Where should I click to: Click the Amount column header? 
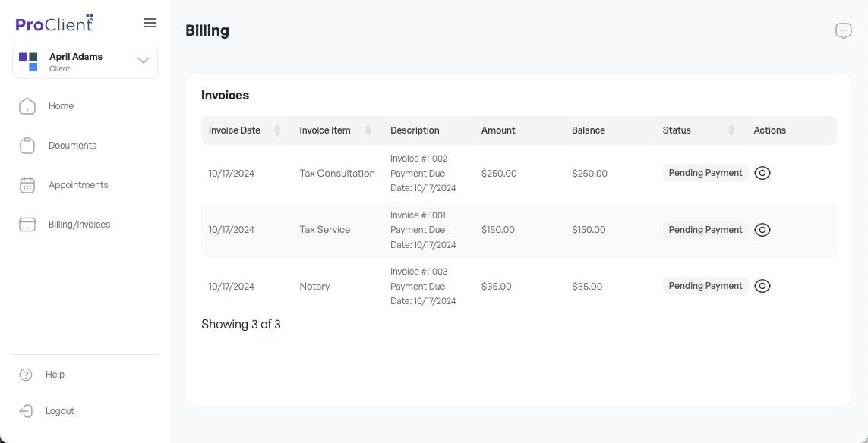[498, 130]
